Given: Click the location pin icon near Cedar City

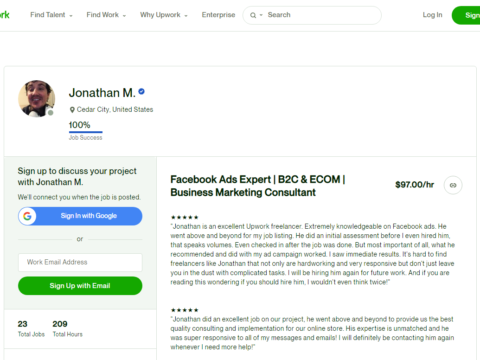Looking at the screenshot, I should [x=72, y=110].
